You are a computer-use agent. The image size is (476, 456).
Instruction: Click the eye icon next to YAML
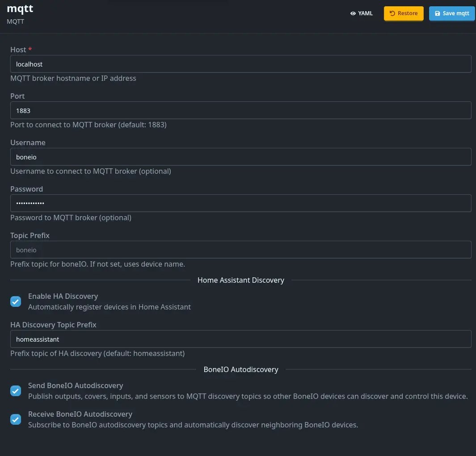click(353, 13)
